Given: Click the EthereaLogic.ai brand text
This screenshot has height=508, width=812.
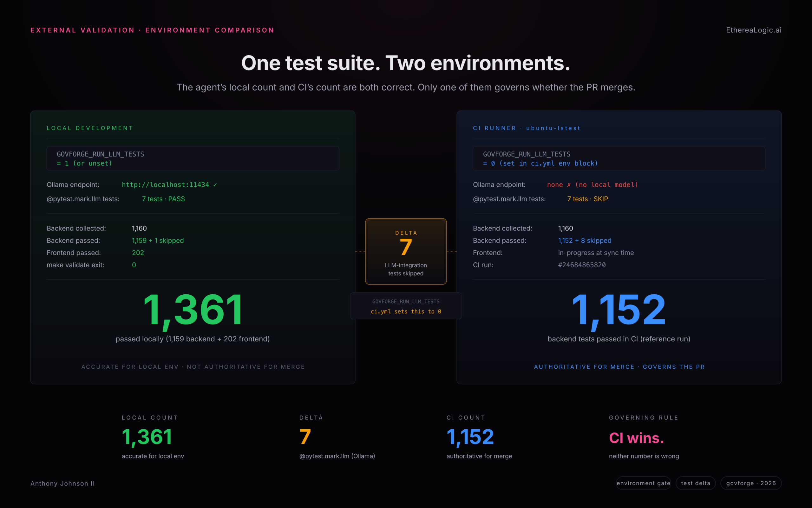Looking at the screenshot, I should coord(754,30).
